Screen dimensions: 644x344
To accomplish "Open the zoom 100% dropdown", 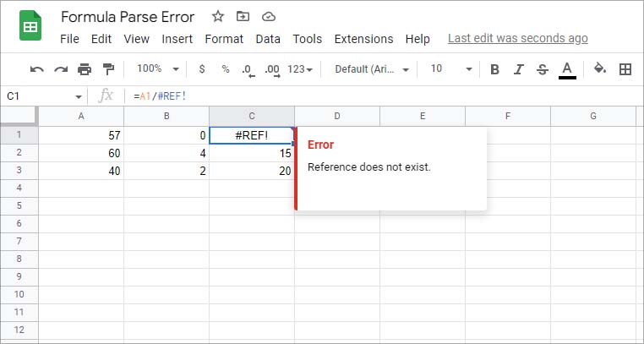I will [x=158, y=68].
